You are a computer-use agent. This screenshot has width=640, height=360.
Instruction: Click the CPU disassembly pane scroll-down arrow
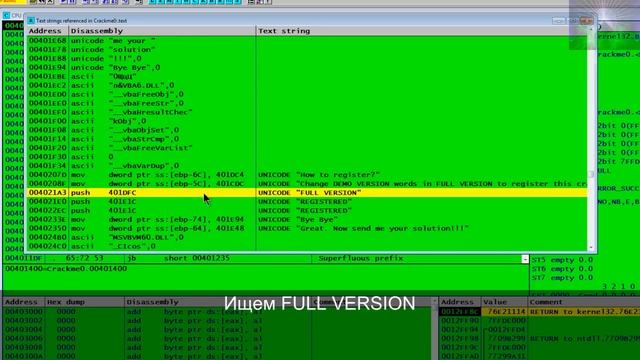(x=525, y=259)
